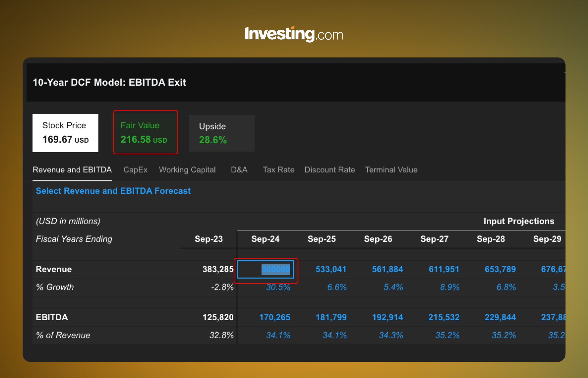The width and height of the screenshot is (588, 378).
Task: Click the Sep-27 column header
Action: (x=434, y=239)
